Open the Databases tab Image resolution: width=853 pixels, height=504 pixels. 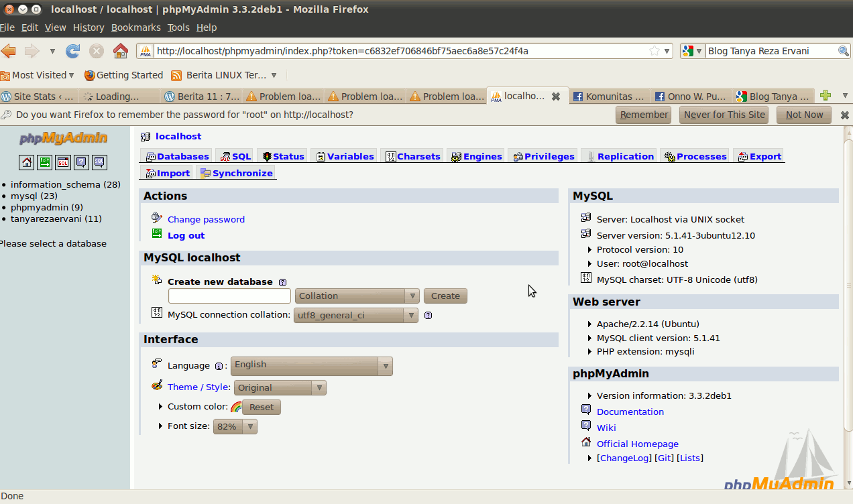pyautogui.click(x=177, y=156)
